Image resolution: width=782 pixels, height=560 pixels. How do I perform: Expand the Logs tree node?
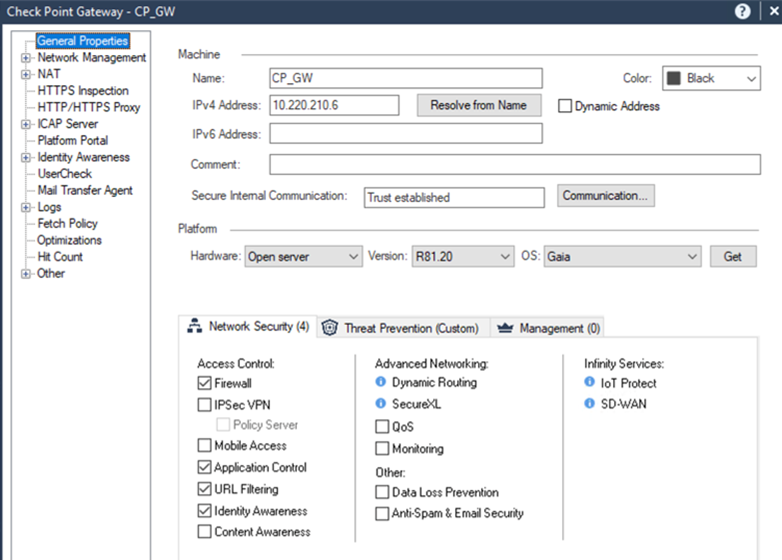25,207
